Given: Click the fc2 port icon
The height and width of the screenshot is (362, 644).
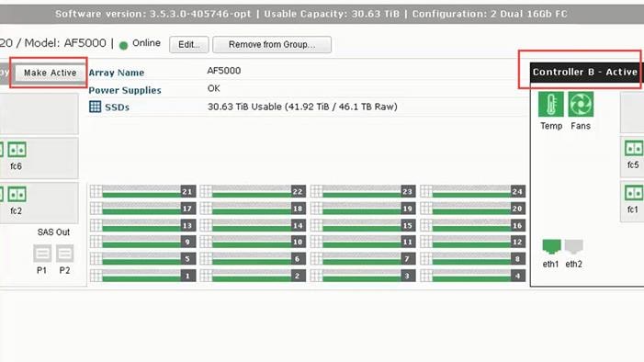Looking at the screenshot, I should pos(17,195).
